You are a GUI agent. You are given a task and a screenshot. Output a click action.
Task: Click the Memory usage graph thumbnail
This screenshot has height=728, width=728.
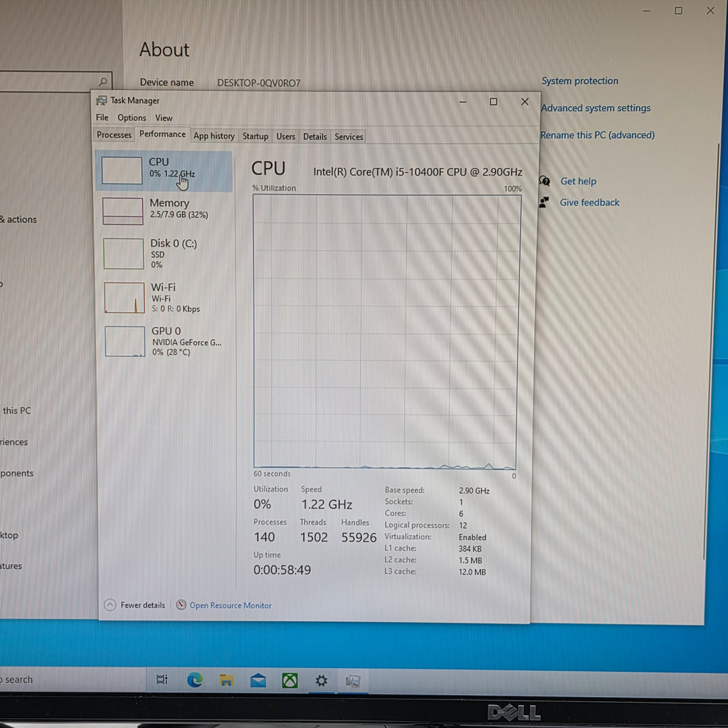click(123, 211)
